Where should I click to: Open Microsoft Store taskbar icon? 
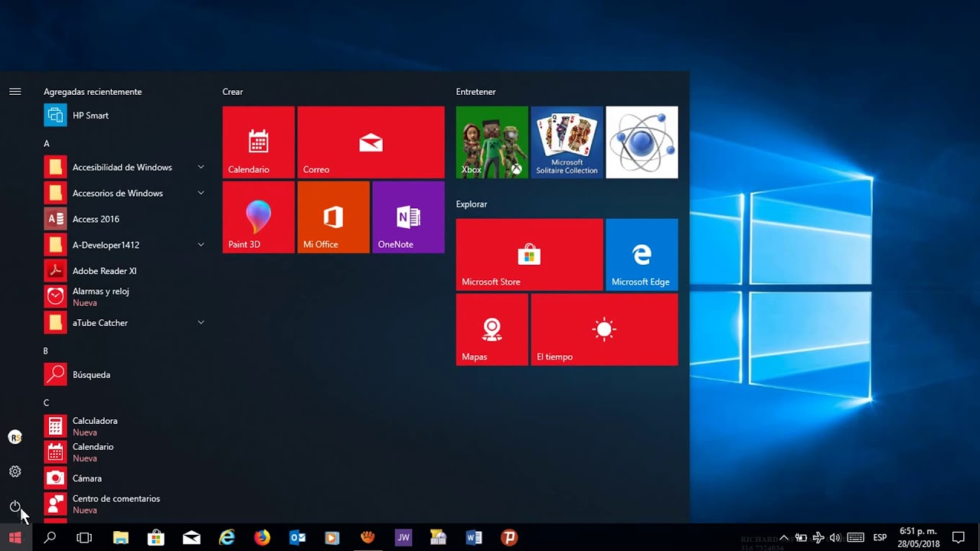[155, 537]
